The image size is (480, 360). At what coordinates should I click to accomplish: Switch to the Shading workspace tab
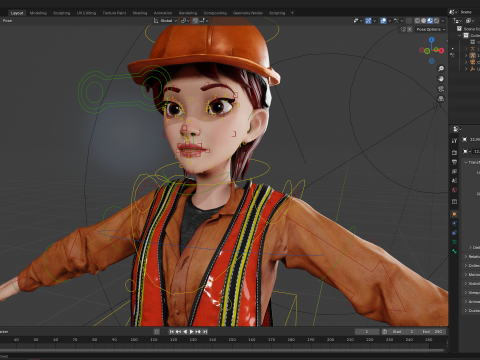click(x=140, y=13)
